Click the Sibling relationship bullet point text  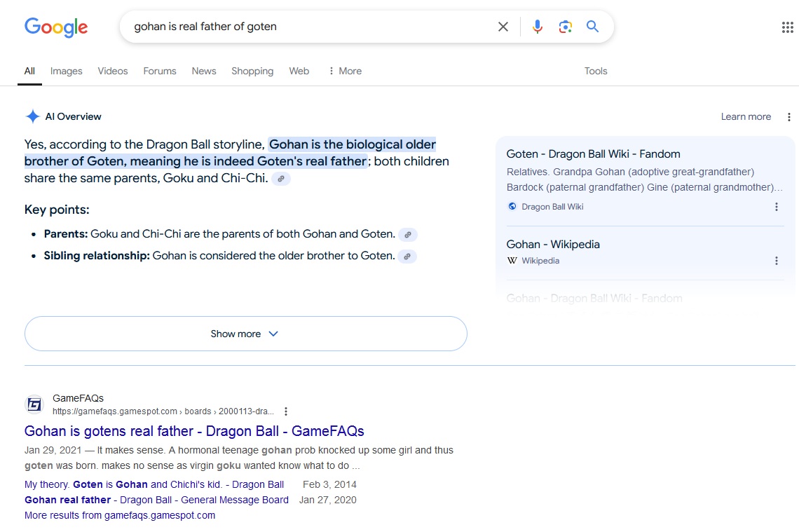coord(219,256)
